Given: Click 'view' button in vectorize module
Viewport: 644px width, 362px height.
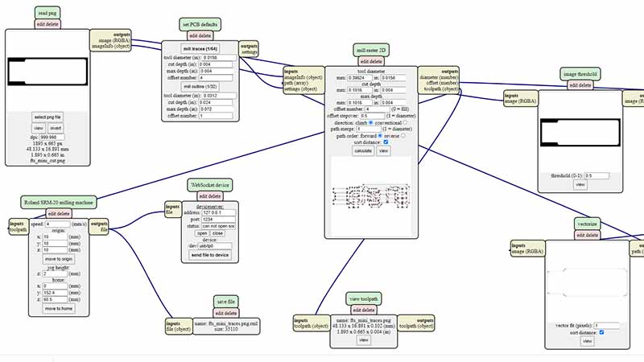Looking at the screenshot, I should tap(588, 341).
